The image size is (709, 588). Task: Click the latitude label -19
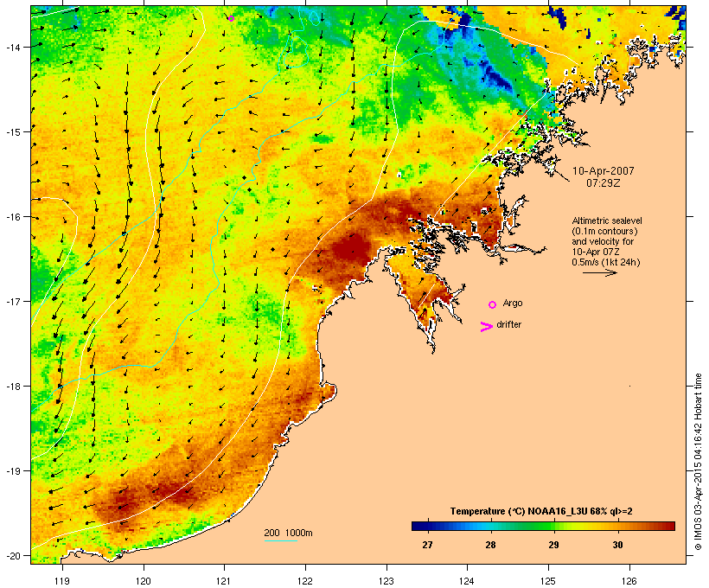click(12, 471)
